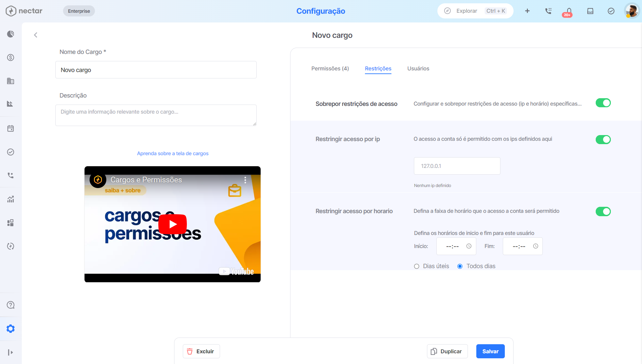This screenshot has width=642, height=364.
Task: Open notifications bell with 20+ badge
Action: (x=569, y=12)
